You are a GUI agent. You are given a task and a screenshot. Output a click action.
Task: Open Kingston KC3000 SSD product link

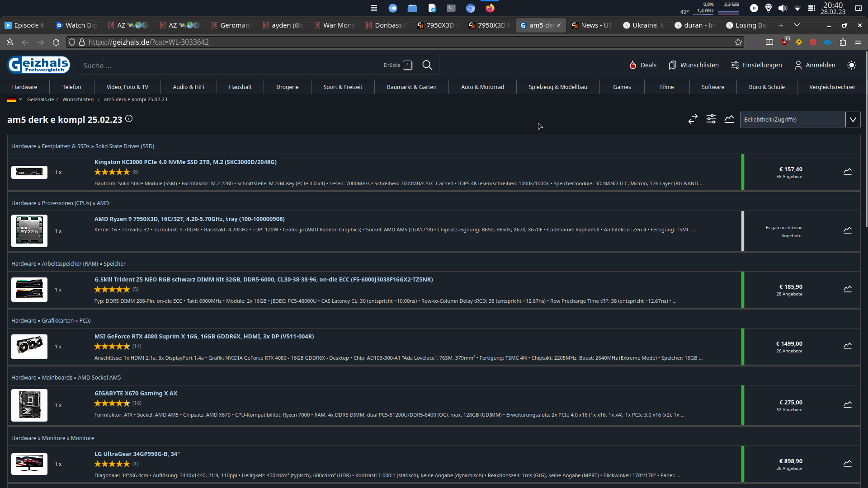(185, 162)
